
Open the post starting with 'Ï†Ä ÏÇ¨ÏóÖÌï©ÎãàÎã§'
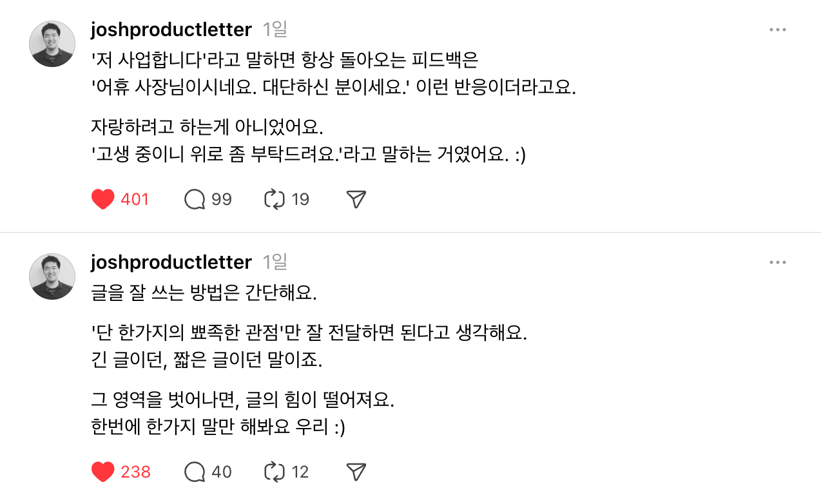point(284,61)
